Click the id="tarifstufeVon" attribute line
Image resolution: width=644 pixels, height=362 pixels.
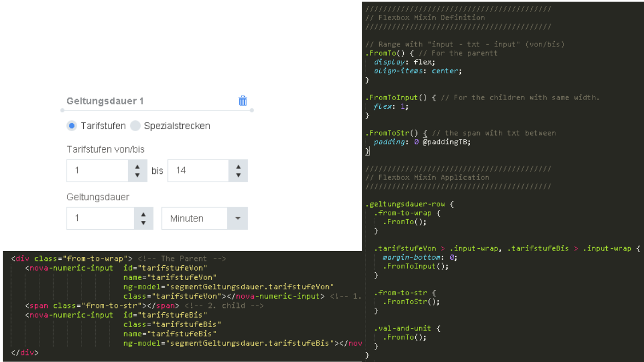tap(165, 268)
